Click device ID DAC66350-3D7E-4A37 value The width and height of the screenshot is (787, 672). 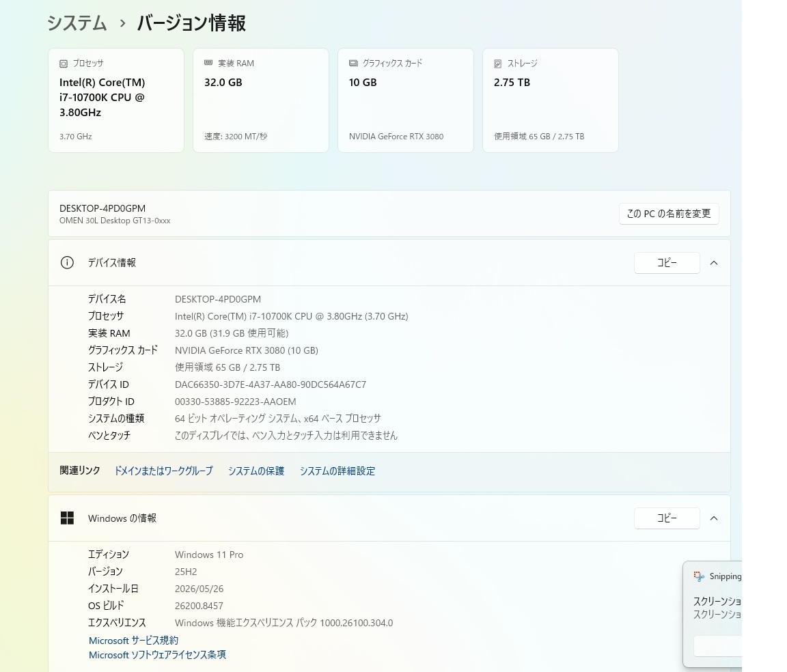pyautogui.click(x=271, y=384)
